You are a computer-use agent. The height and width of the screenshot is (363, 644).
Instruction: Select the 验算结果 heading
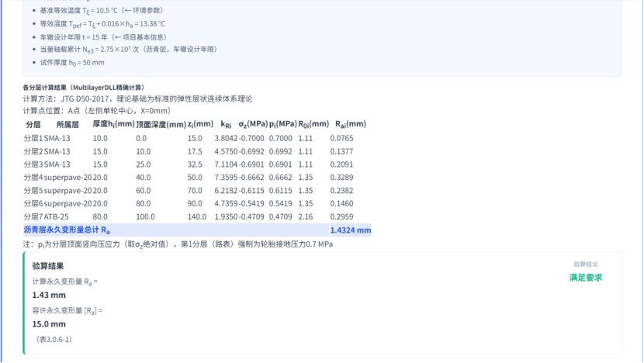[48, 266]
